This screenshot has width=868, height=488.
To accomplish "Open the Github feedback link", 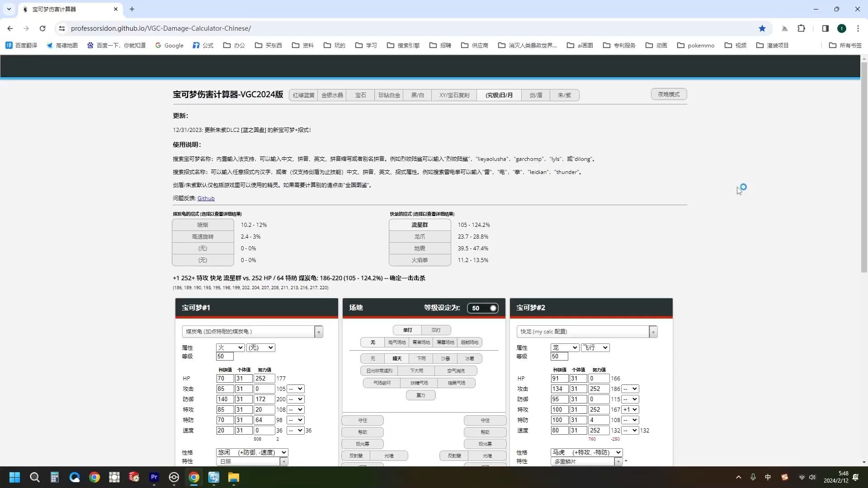I will point(206,198).
